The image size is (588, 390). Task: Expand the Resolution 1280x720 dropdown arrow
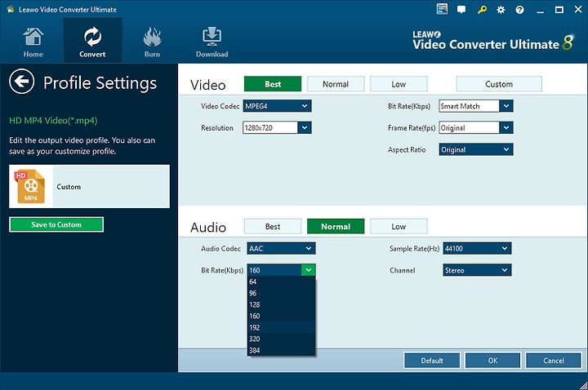(305, 128)
